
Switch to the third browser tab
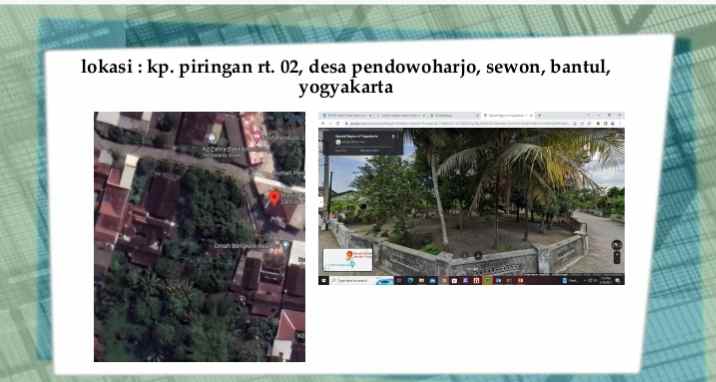pyautogui.click(x=455, y=115)
